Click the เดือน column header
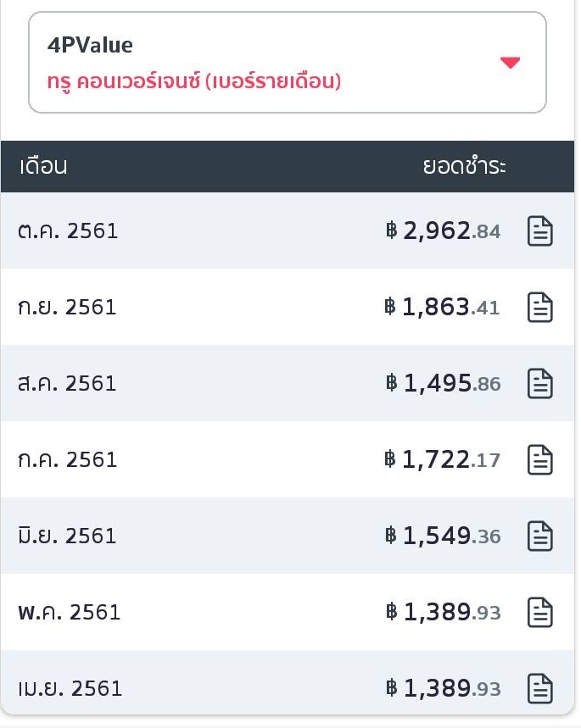Viewport: 581px width, 728px height. click(43, 166)
